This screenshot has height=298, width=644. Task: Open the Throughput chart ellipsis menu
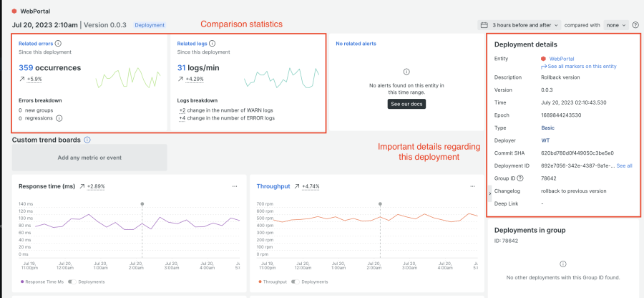pyautogui.click(x=472, y=186)
